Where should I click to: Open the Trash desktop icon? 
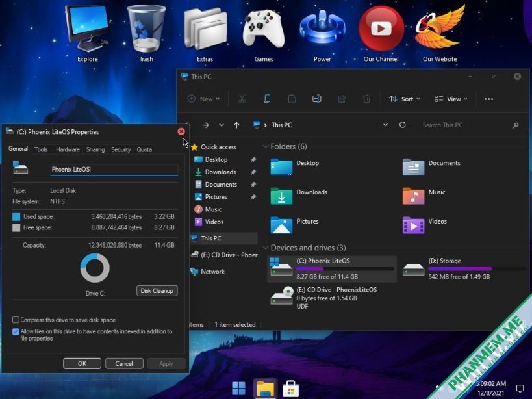tap(146, 34)
